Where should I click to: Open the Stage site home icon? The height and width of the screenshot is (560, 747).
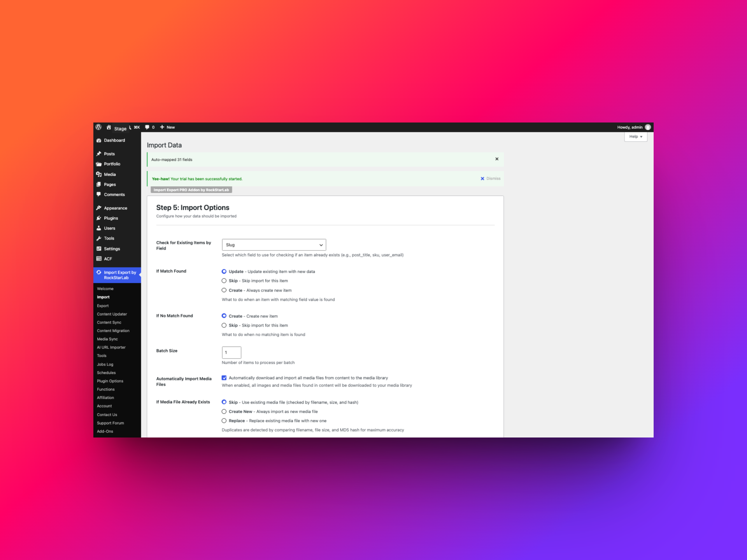[109, 127]
